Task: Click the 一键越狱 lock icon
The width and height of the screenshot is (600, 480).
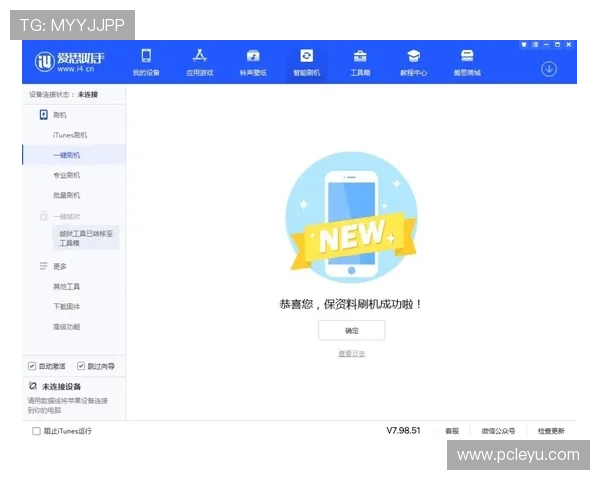Action: (44, 216)
